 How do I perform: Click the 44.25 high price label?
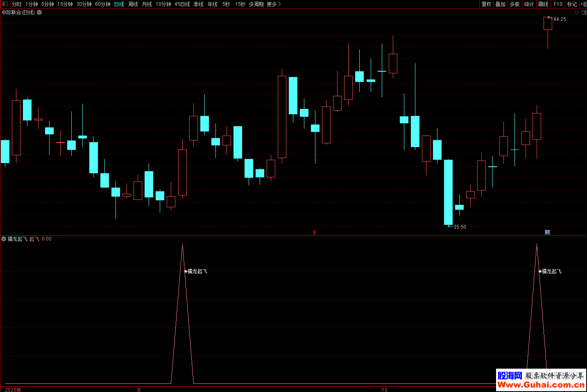click(x=560, y=19)
